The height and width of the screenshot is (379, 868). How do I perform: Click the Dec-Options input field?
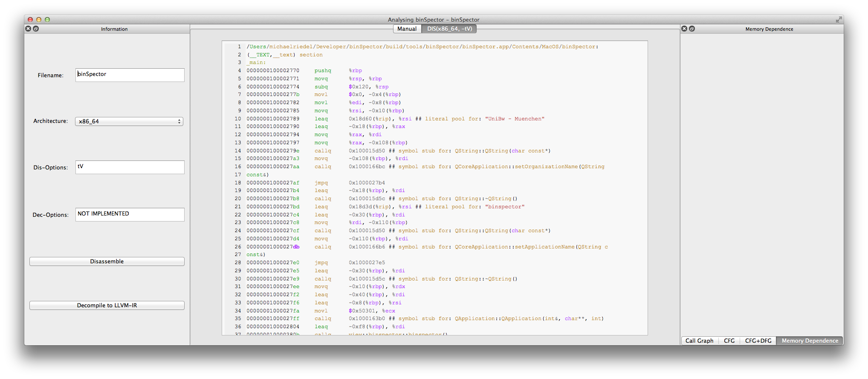(x=130, y=215)
